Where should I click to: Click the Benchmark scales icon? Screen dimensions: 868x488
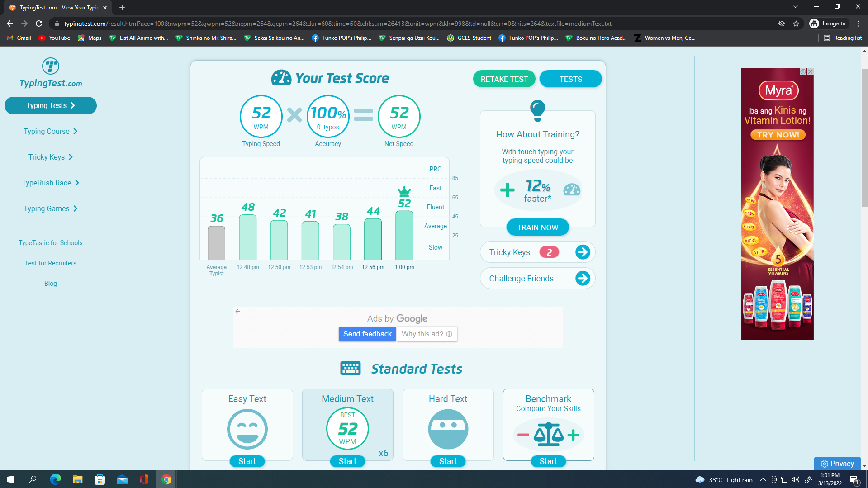pyautogui.click(x=549, y=435)
